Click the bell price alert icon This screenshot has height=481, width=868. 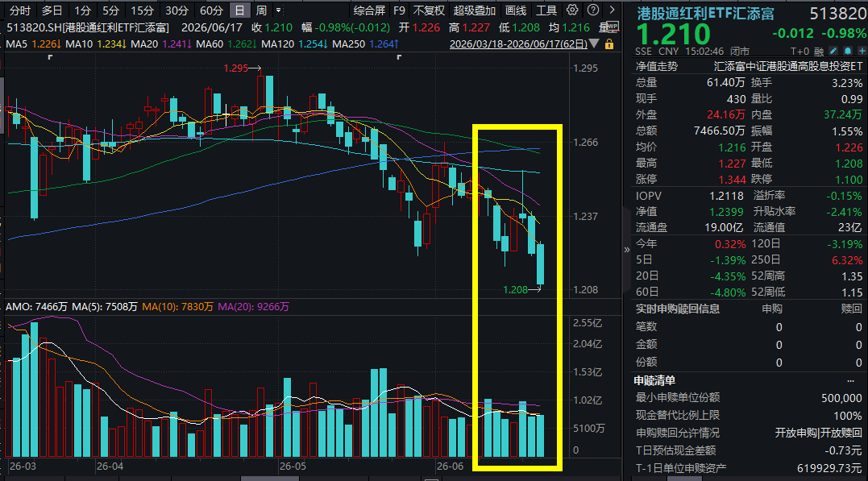(848, 51)
